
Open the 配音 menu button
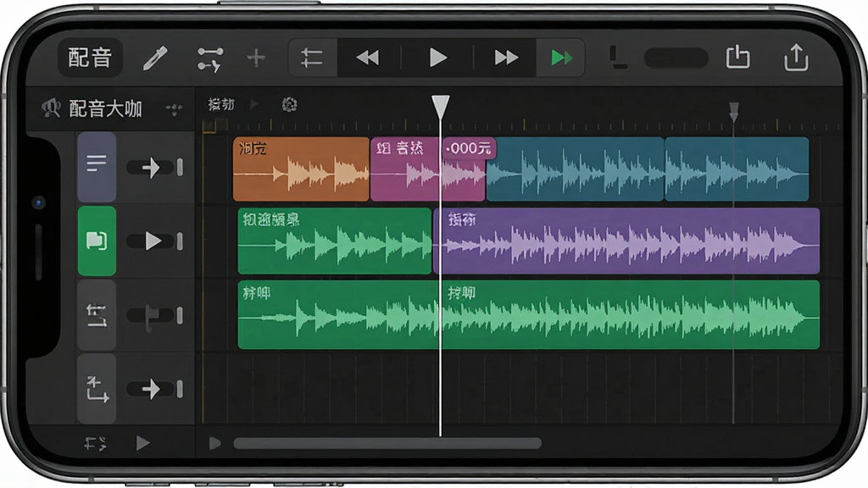(90, 58)
